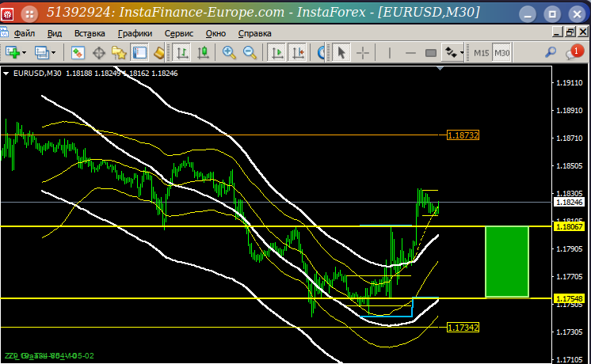Open the Profiles toolbar icon
This screenshot has width=591, height=364.
click(x=41, y=52)
